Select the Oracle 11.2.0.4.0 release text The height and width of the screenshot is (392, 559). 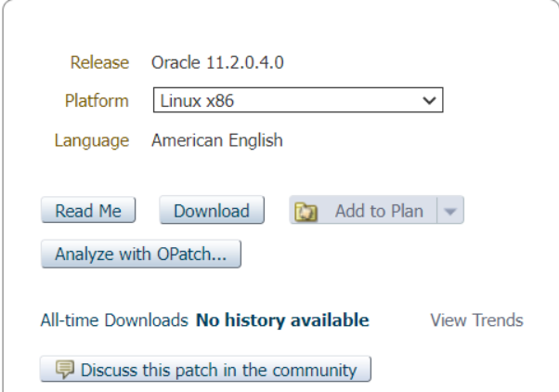pyautogui.click(x=217, y=64)
